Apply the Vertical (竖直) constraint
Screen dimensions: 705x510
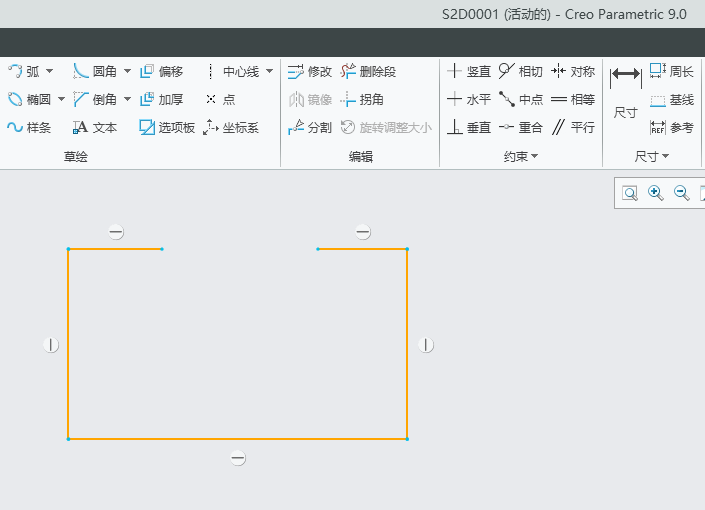coord(469,71)
